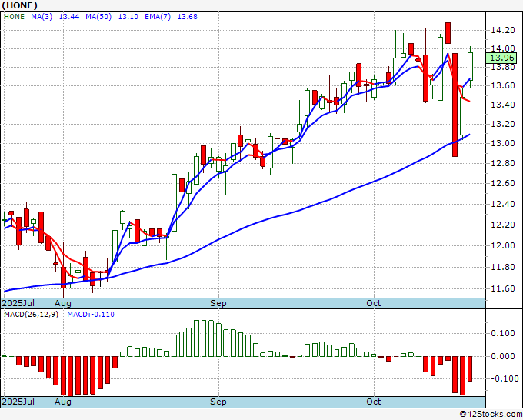Click the (HONE) chart title
The width and height of the screenshot is (523, 420).
coord(19,5)
